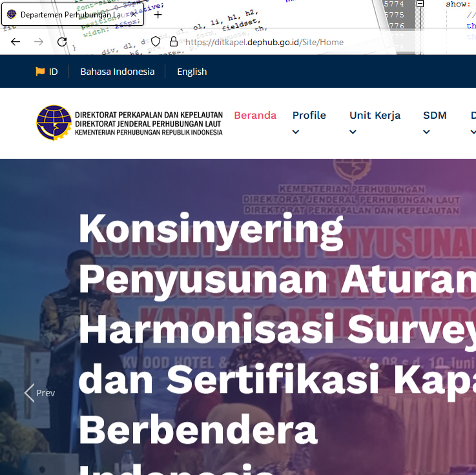Expand the chevron under SDM
This screenshot has height=475, width=476.
[426, 132]
